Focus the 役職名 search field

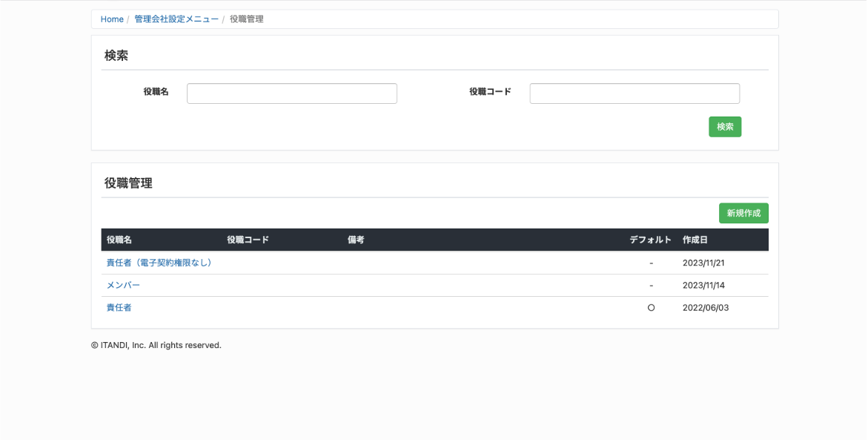[292, 93]
